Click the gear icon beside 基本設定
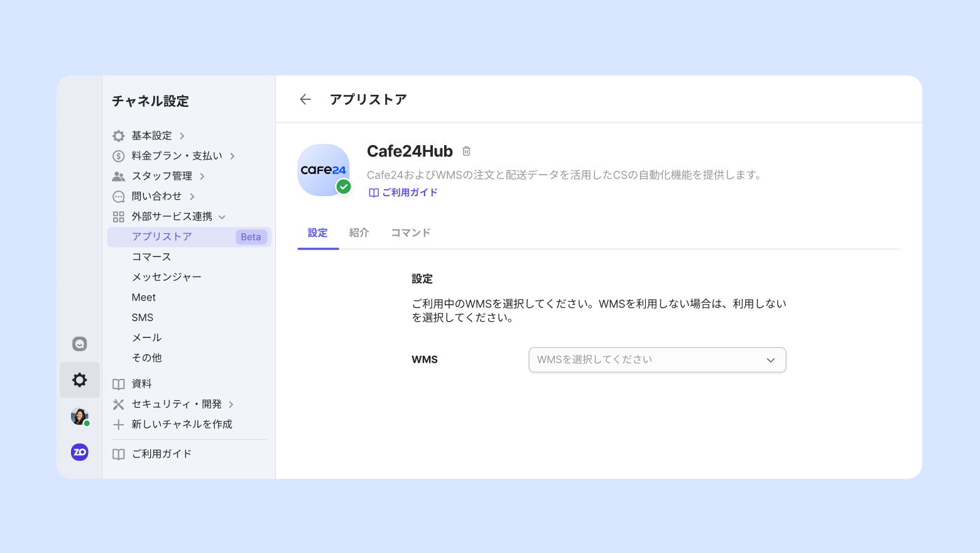 coord(118,136)
